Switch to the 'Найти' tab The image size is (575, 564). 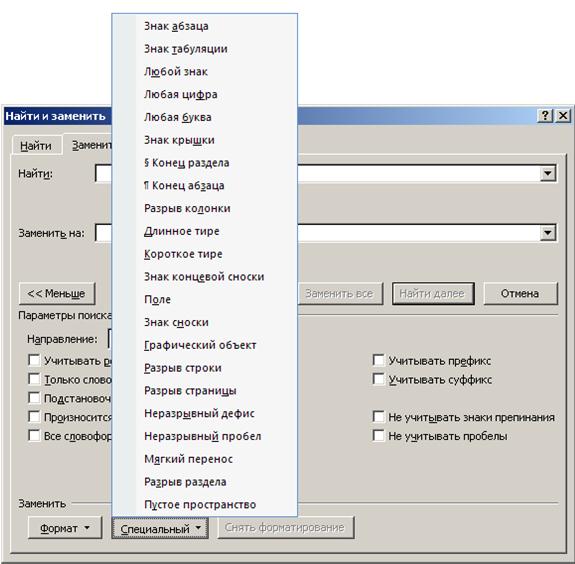[x=36, y=146]
